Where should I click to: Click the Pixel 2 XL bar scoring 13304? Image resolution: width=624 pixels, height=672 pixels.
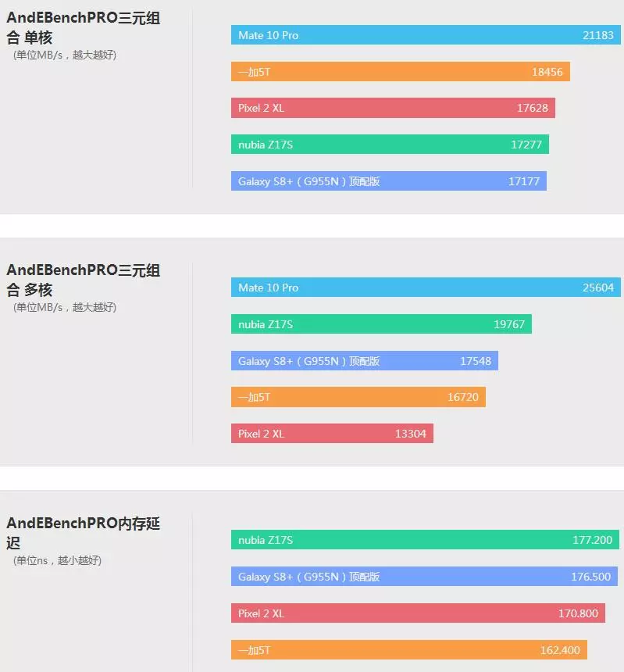[x=333, y=434]
